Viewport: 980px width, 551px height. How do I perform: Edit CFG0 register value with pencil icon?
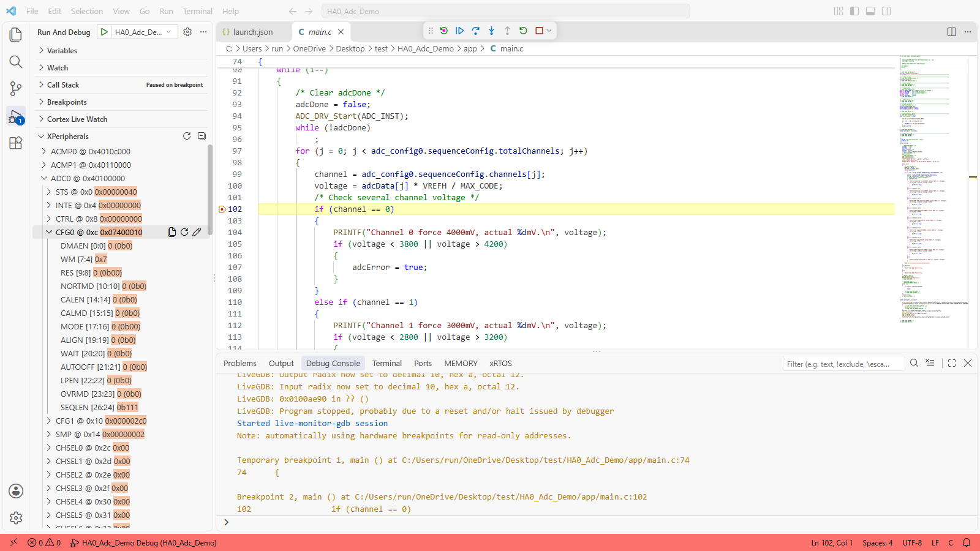point(197,232)
